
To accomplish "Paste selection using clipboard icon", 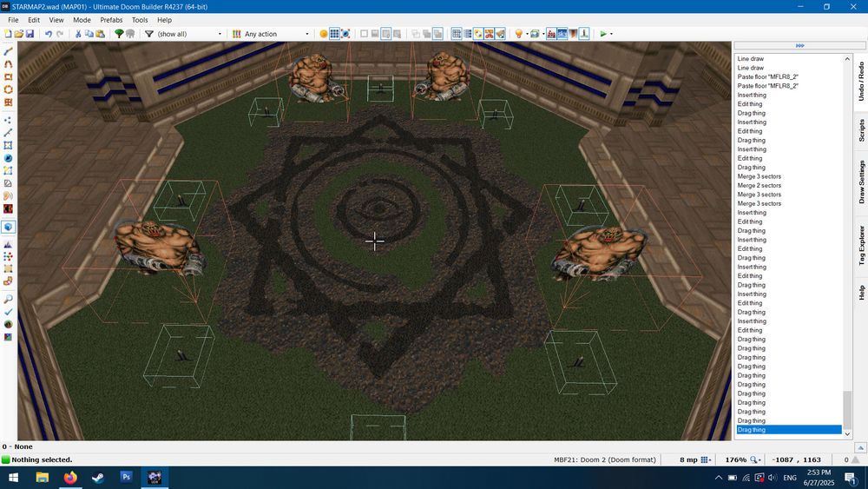I will [100, 34].
